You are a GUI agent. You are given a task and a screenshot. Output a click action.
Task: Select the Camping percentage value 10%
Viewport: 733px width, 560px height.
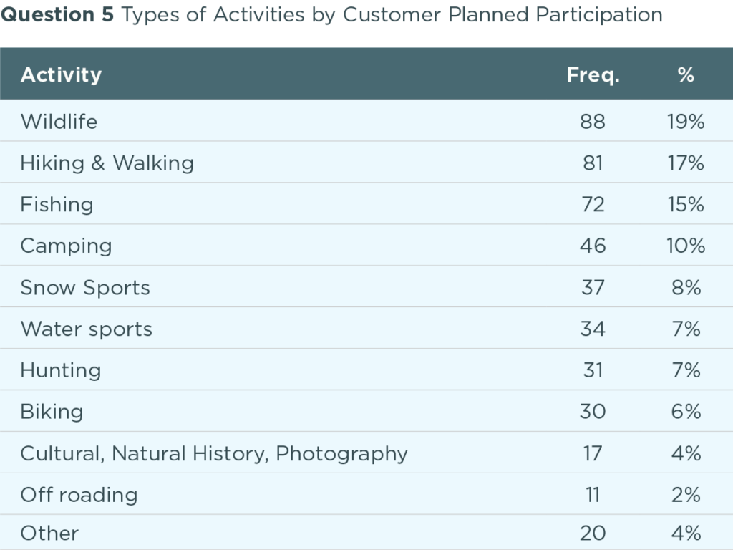tap(686, 246)
